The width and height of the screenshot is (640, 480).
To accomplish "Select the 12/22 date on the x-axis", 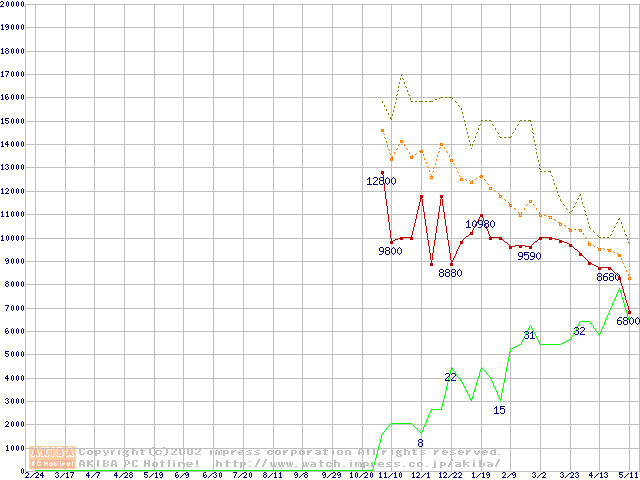I will pyautogui.click(x=450, y=475).
